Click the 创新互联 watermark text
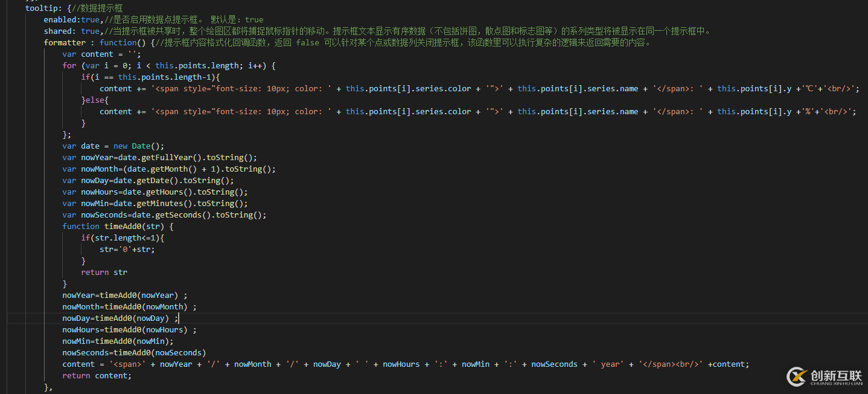Viewport: 868px width, 394px height. pyautogui.click(x=836, y=374)
